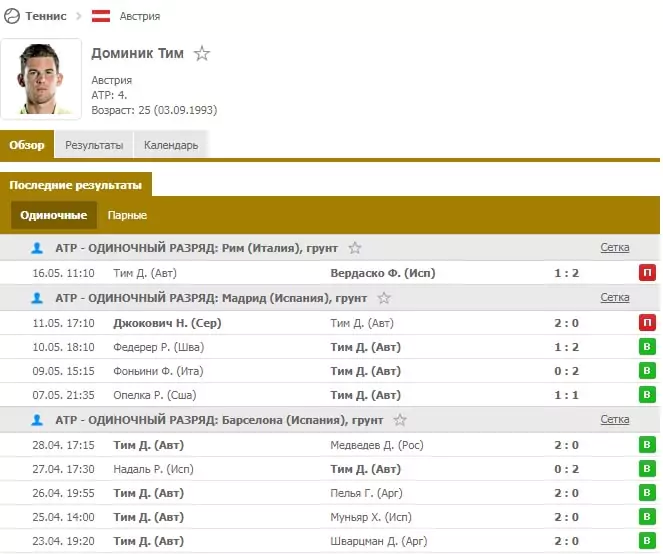
Task: Click match date 16.05. 11:10
Action: coord(63,273)
